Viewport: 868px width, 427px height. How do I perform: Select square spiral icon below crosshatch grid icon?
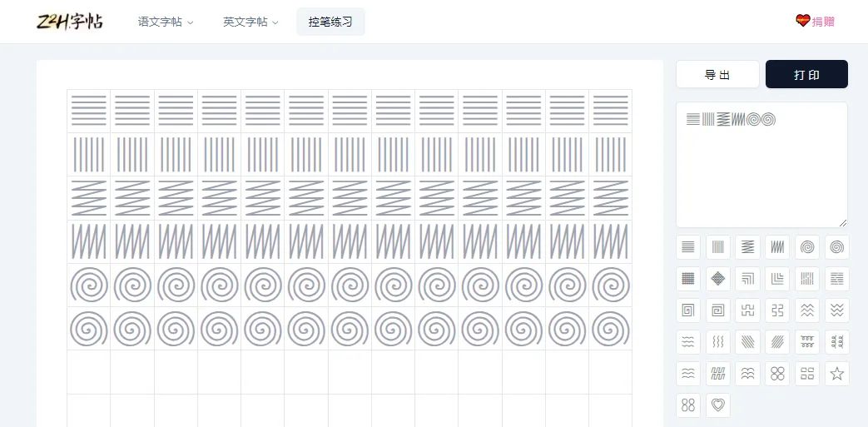pyautogui.click(x=688, y=310)
